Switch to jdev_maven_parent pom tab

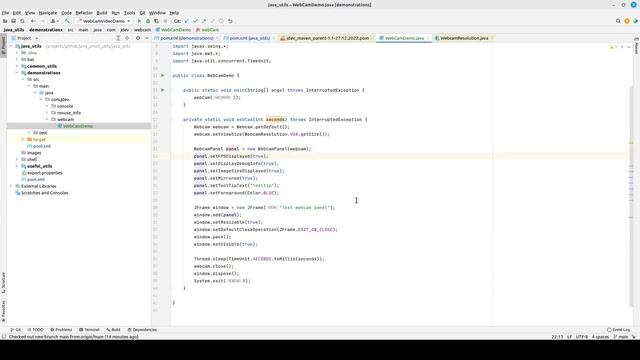[327, 38]
